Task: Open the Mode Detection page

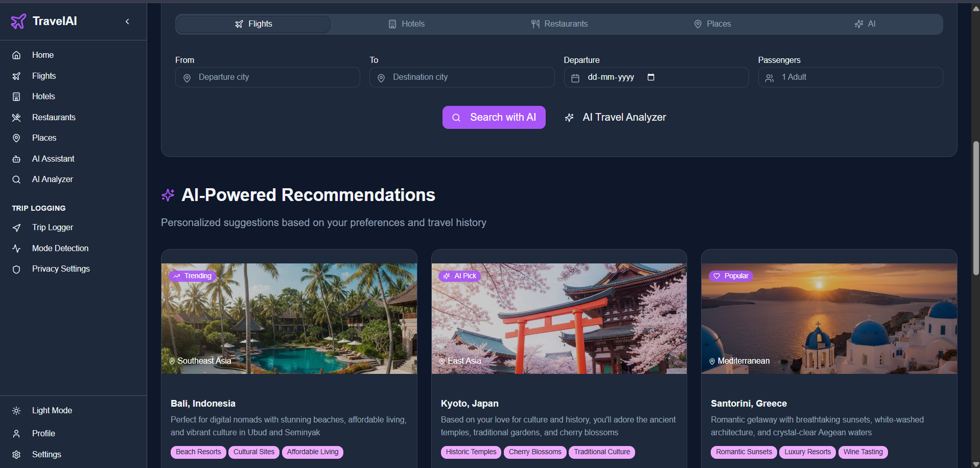Action: (x=73, y=248)
